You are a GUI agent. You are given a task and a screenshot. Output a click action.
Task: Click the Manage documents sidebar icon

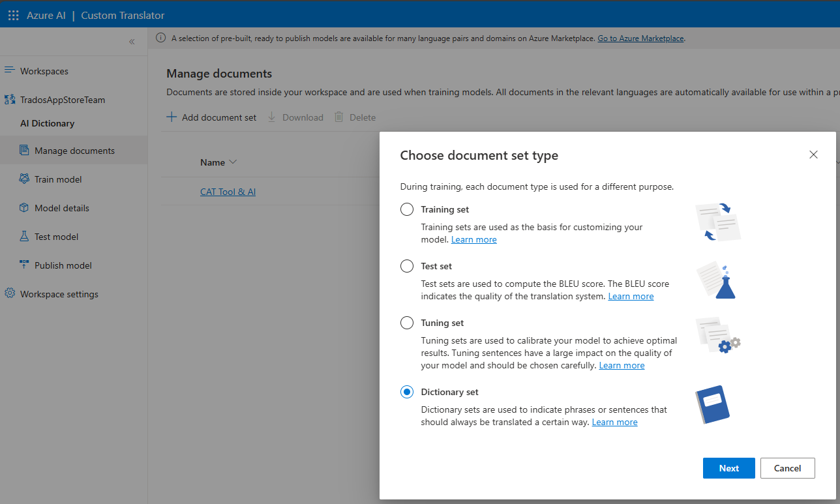click(x=24, y=151)
